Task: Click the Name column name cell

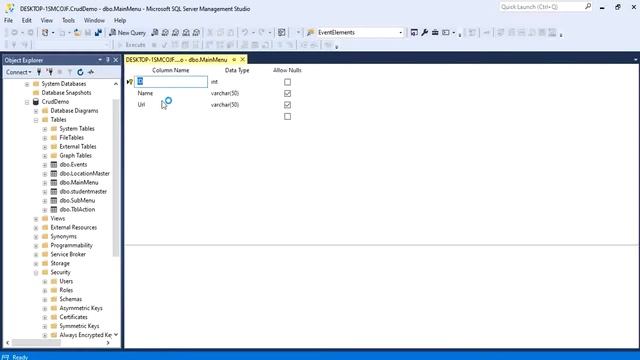Action: tap(171, 93)
